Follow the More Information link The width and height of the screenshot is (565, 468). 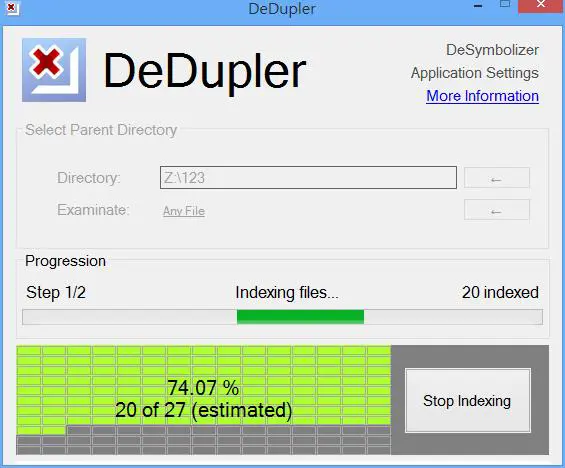pyautogui.click(x=482, y=96)
